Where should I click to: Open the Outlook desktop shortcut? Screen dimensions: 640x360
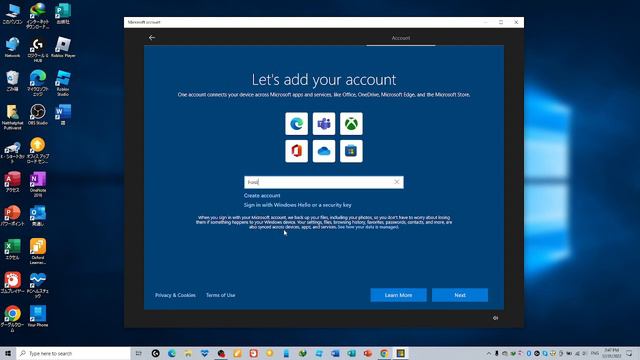point(38,216)
